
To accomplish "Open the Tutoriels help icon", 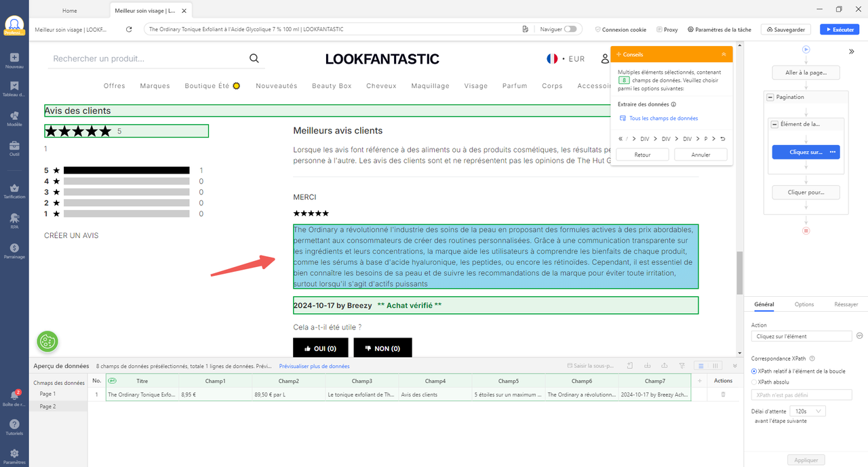I will point(14,427).
